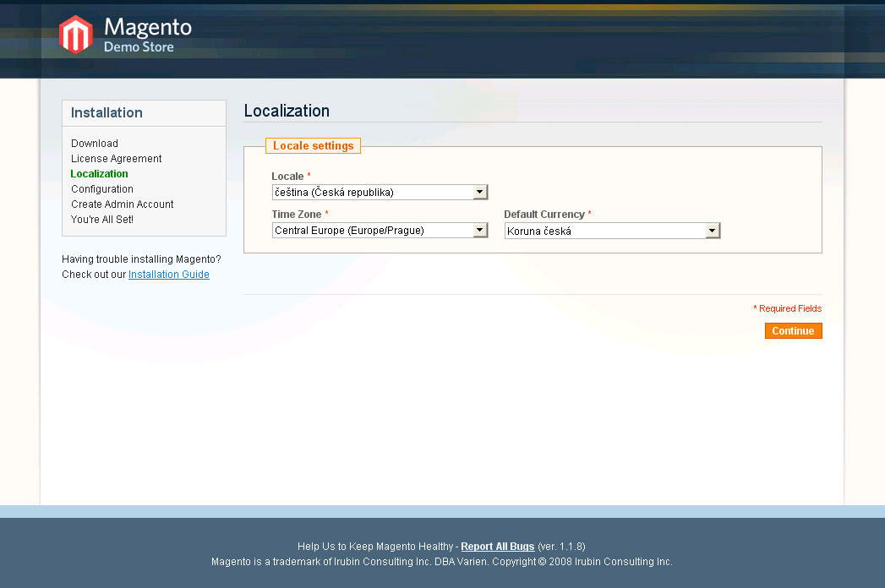Screen dimensions: 885x588
Task: Click the Magento Demo Store title text
Action: point(147,35)
